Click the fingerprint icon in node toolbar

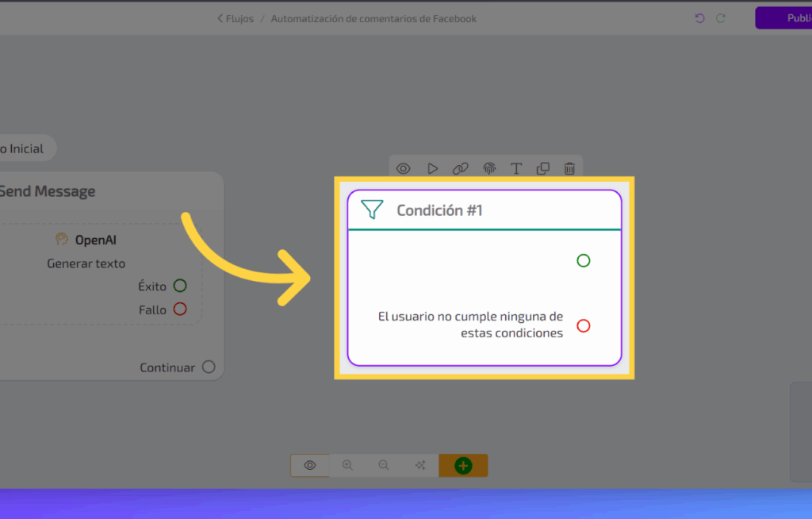click(489, 168)
